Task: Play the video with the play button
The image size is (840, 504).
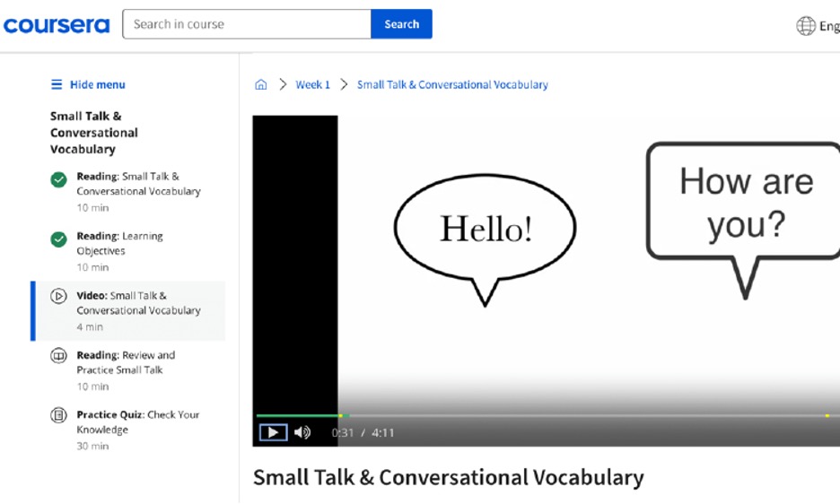Action: tap(273, 432)
